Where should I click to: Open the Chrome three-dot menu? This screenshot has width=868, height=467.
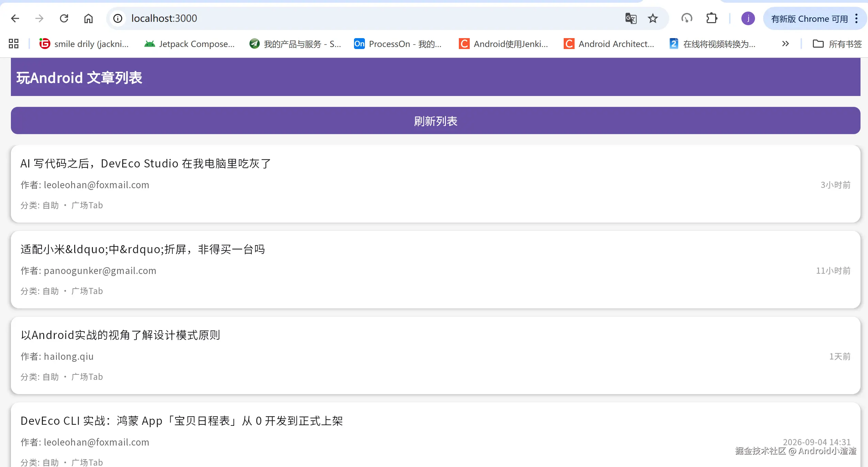pyautogui.click(x=856, y=18)
